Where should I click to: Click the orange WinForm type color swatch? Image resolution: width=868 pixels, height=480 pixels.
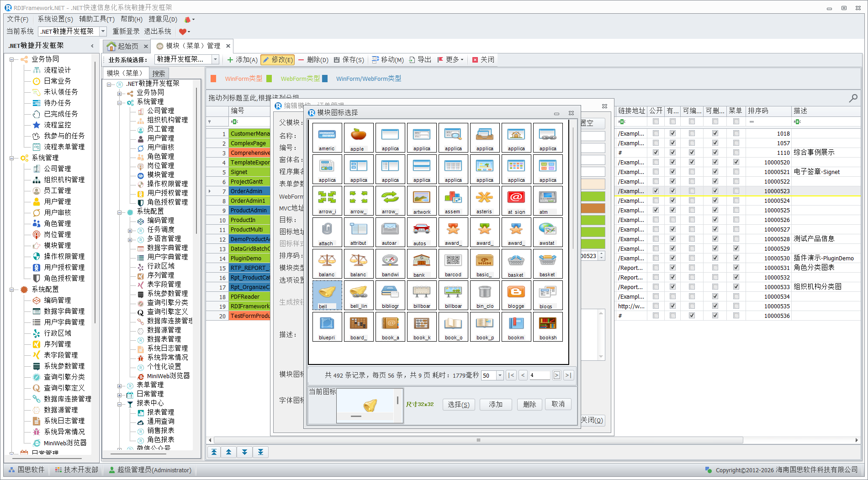213,79
